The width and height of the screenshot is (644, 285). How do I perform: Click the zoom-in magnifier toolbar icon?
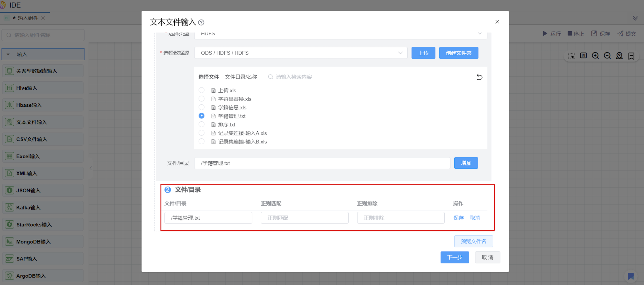pyautogui.click(x=595, y=56)
